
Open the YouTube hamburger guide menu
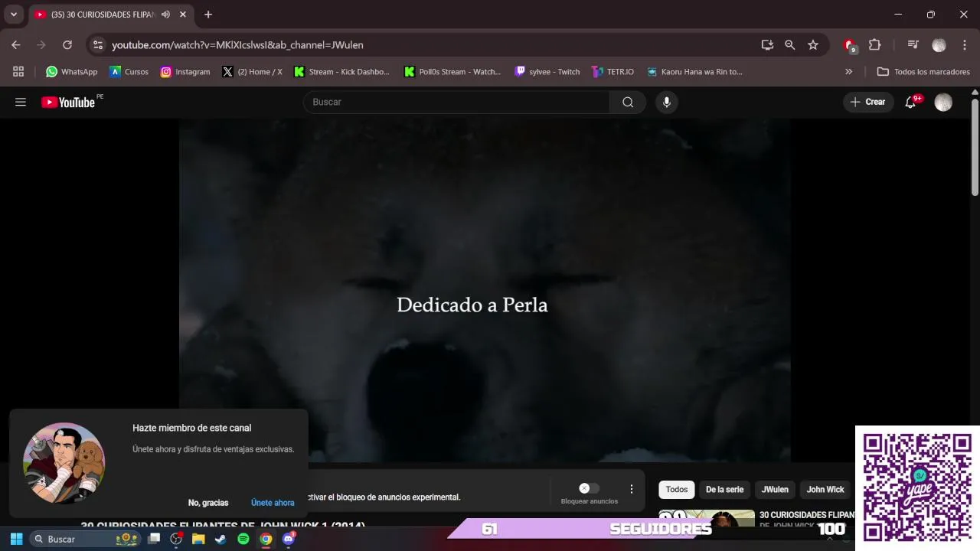click(x=21, y=102)
